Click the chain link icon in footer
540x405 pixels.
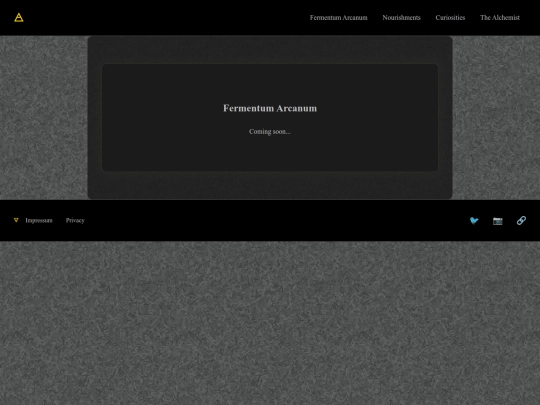pyautogui.click(x=521, y=220)
